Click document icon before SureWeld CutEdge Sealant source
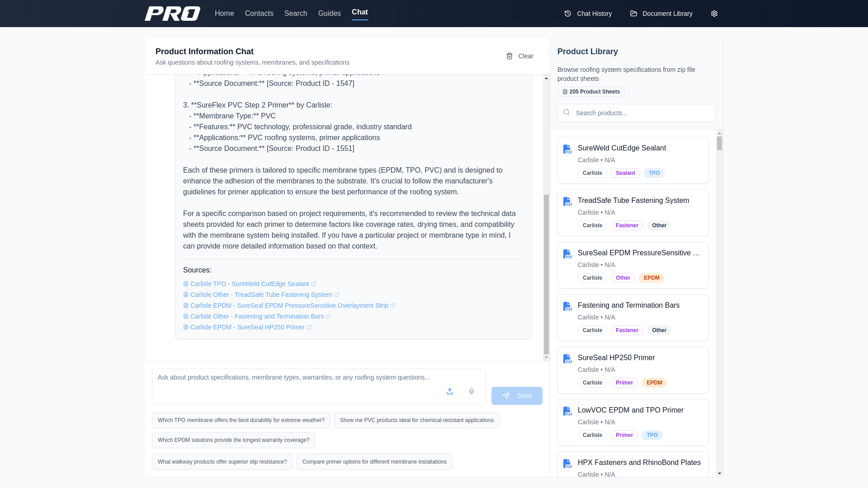The width and height of the screenshot is (868, 488). click(186, 284)
